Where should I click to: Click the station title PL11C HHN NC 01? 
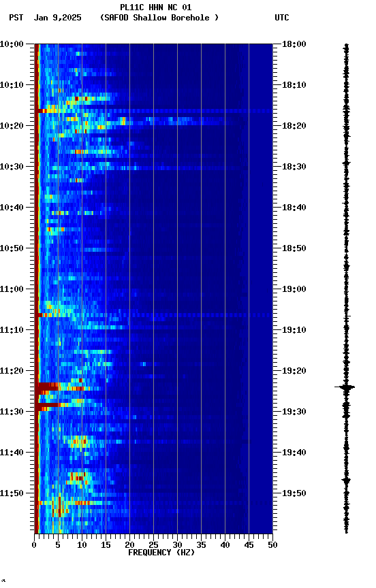click(156, 7)
